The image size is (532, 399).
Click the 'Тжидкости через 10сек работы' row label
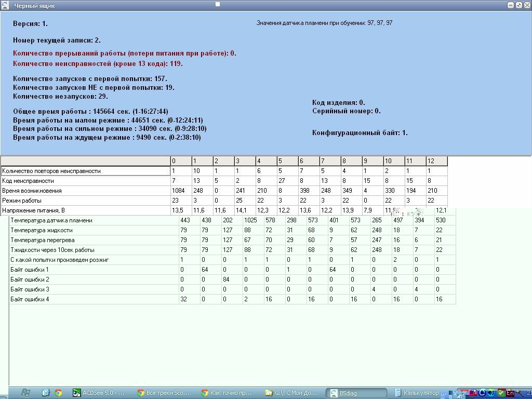(94, 250)
